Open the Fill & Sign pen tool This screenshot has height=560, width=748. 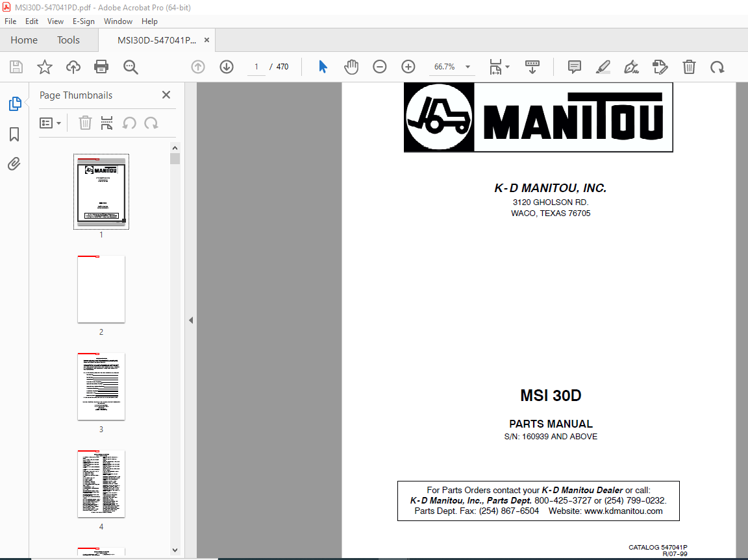(x=631, y=67)
